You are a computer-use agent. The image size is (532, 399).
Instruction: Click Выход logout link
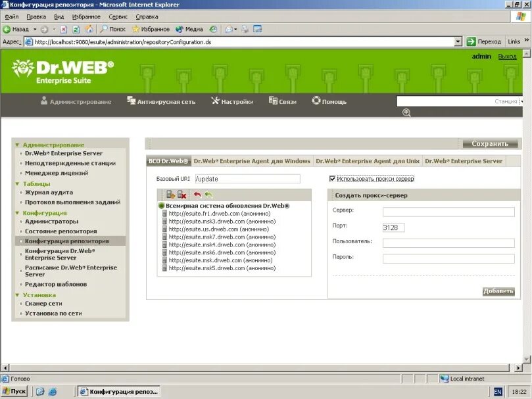(x=507, y=57)
